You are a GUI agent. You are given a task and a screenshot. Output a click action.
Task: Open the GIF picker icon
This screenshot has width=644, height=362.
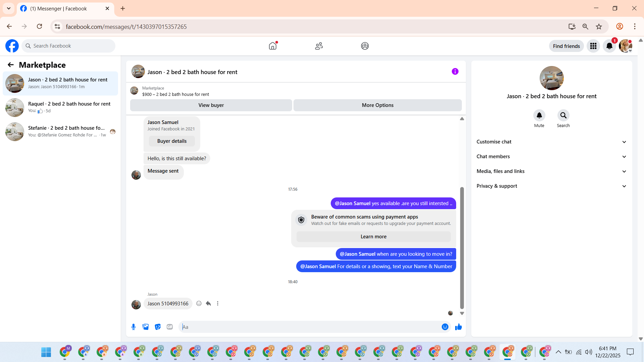pos(170,327)
